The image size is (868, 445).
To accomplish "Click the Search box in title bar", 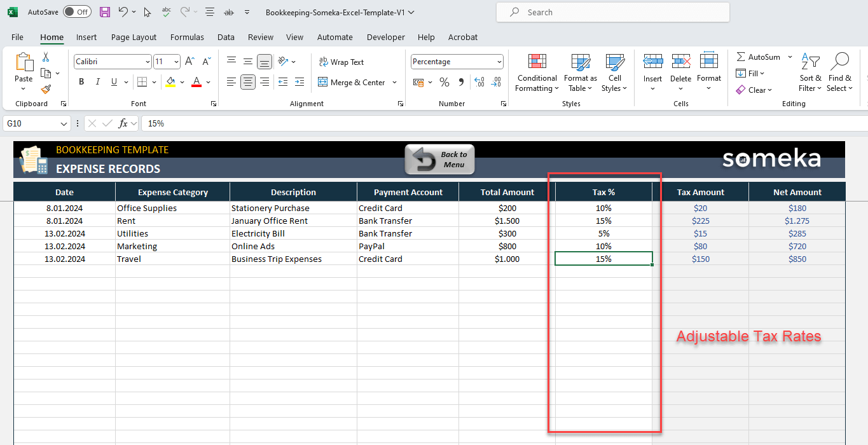I will (x=612, y=12).
